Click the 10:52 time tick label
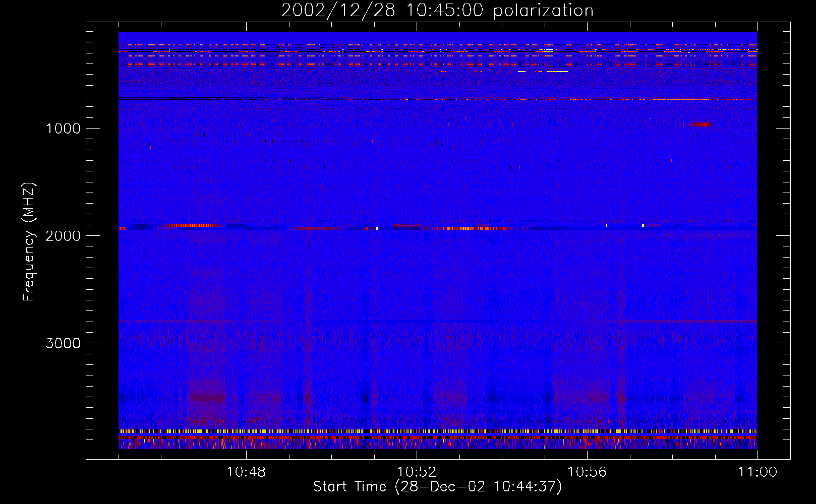Viewport: 816px width, 504px height. click(417, 472)
